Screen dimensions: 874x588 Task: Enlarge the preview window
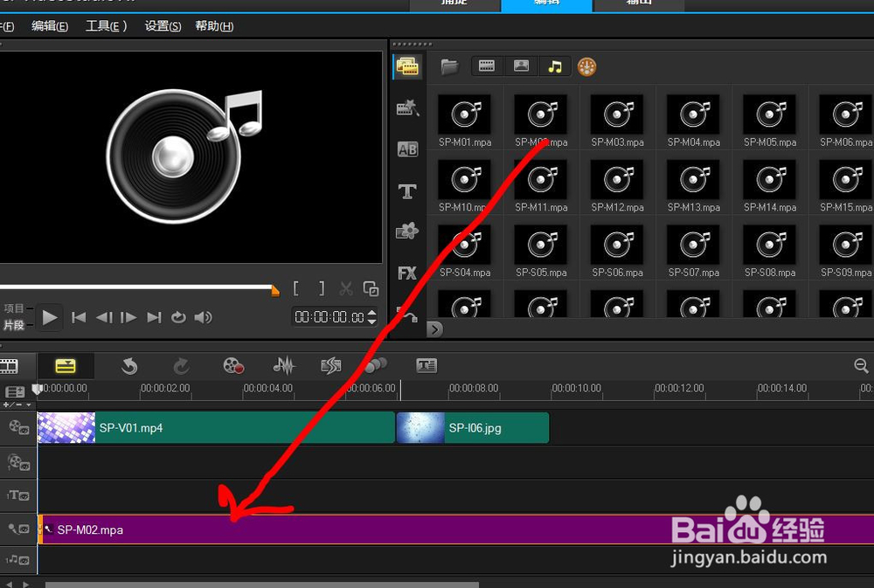tap(371, 288)
